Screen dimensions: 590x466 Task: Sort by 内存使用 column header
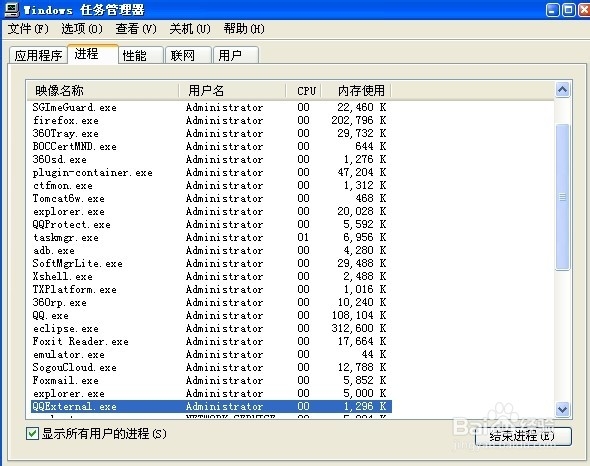(x=356, y=91)
